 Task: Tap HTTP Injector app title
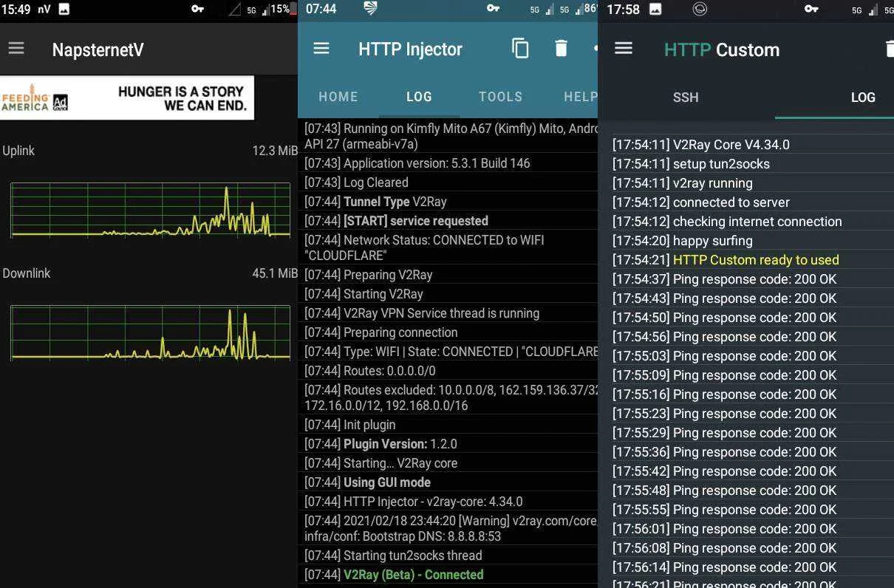(x=410, y=49)
